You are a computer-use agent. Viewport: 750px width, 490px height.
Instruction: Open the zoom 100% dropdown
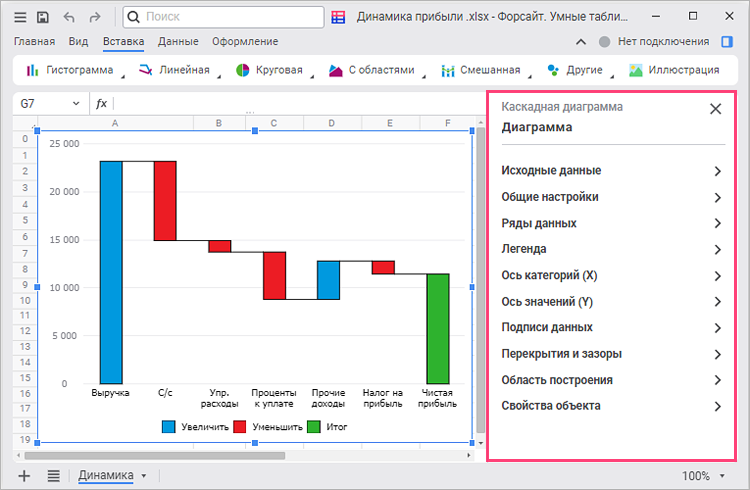(708, 476)
